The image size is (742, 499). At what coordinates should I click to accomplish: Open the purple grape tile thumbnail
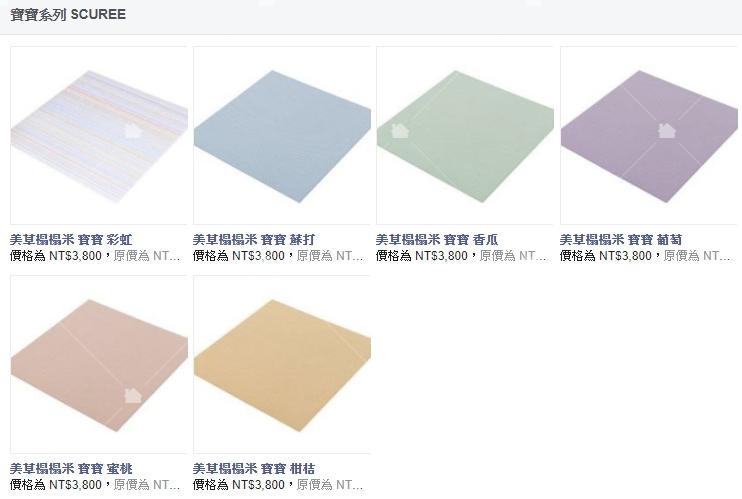[x=649, y=135]
